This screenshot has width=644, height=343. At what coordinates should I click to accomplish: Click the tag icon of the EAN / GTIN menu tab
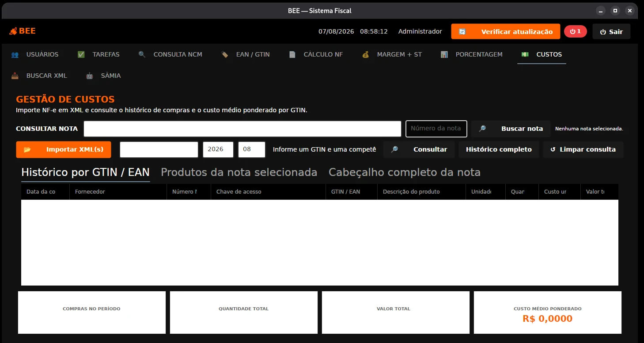(x=225, y=55)
